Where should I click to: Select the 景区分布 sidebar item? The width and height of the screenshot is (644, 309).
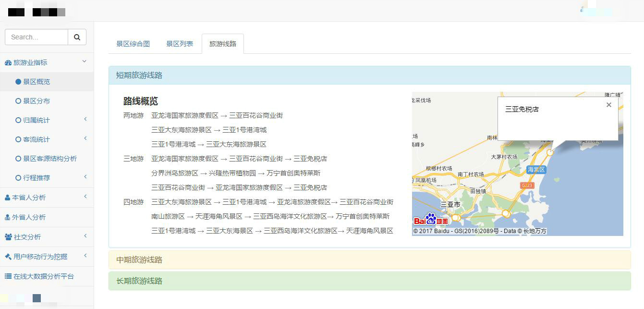coord(36,101)
